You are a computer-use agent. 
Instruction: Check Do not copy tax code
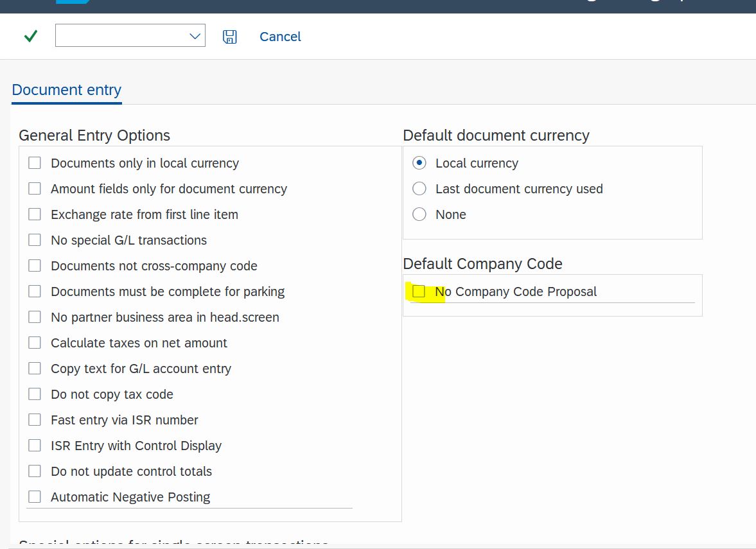click(x=35, y=394)
